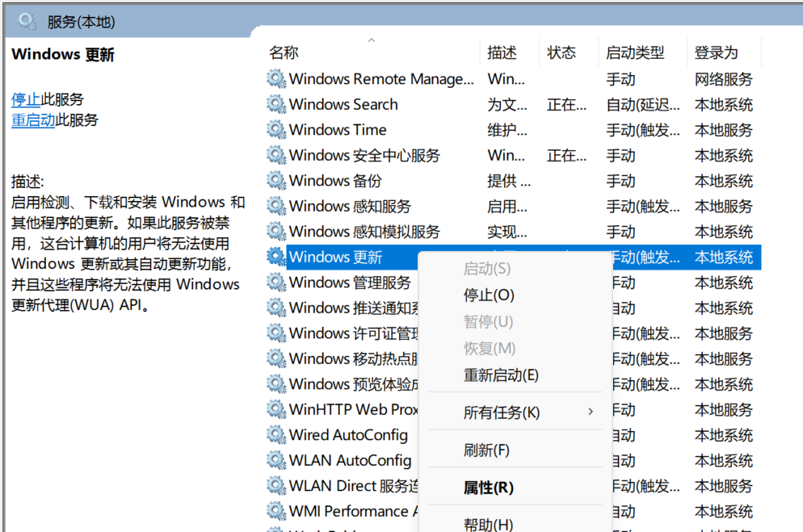Expand the 所有任务 submenu arrow

[591, 412]
